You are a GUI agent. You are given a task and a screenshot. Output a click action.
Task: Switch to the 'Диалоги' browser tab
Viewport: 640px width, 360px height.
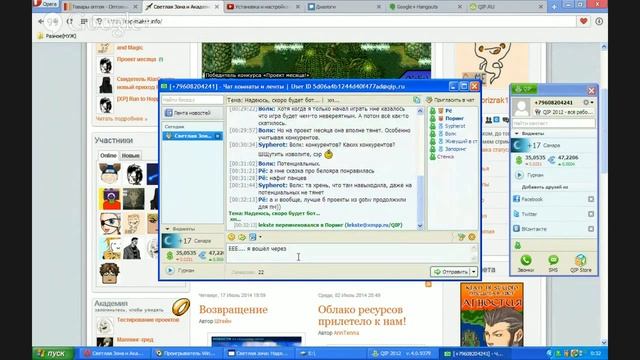344,7
